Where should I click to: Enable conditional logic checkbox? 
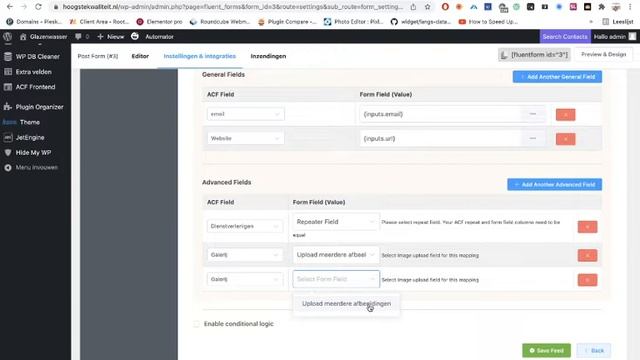[x=197, y=324]
